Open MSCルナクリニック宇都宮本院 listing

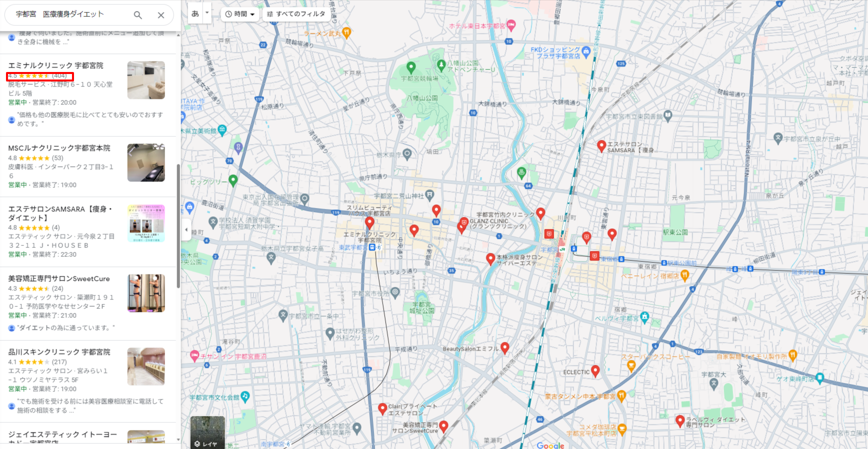[59, 148]
